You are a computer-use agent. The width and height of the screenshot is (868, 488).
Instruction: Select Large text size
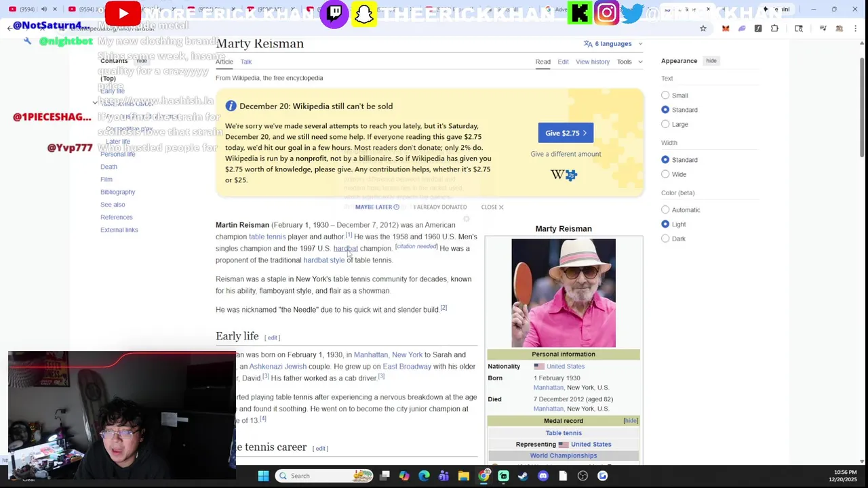point(665,124)
